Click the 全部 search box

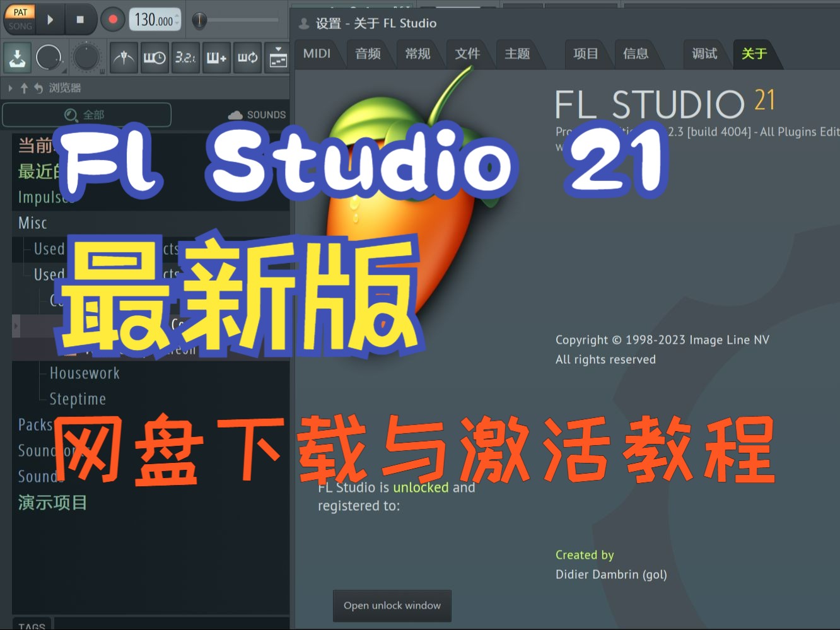[x=87, y=115]
